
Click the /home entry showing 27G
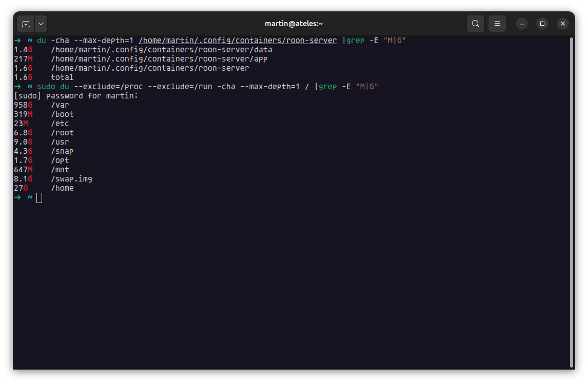[62, 188]
